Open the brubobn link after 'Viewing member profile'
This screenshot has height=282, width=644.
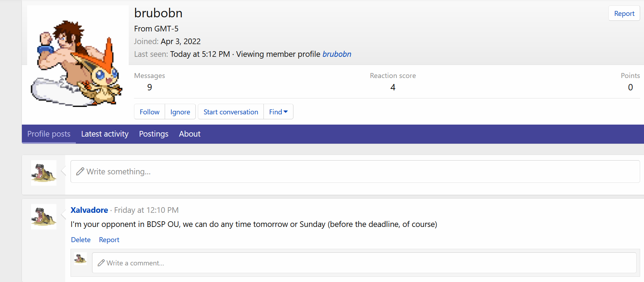click(337, 54)
